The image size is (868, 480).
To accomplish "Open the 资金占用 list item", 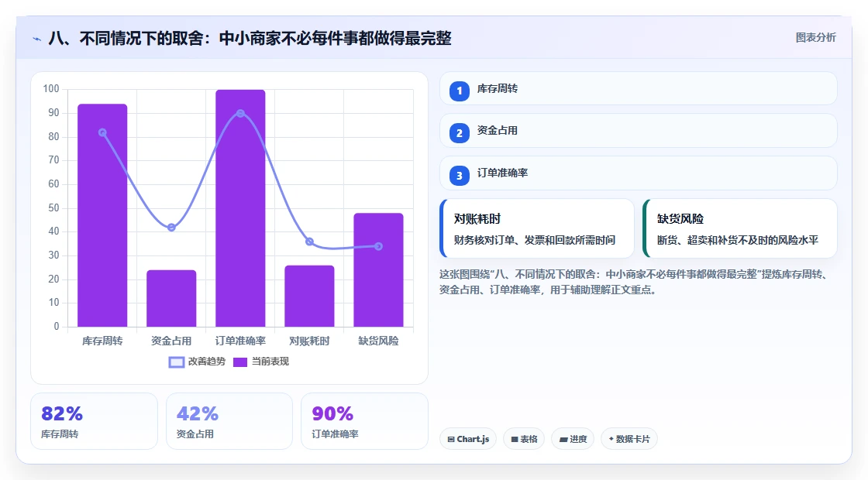I will [639, 131].
